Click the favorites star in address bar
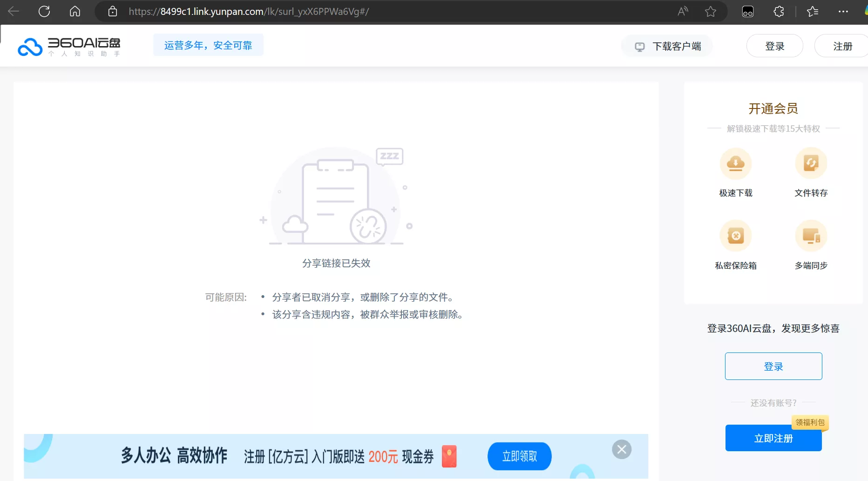This screenshot has width=868, height=481. 711,11
